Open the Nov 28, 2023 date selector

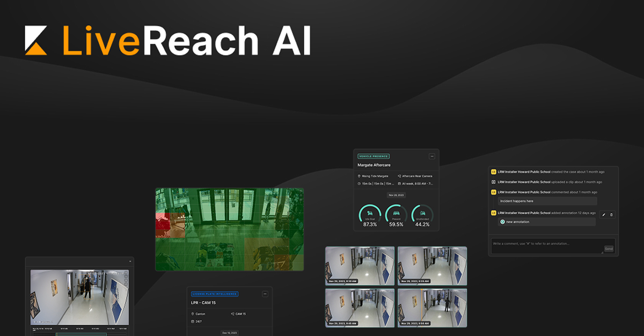(x=397, y=195)
